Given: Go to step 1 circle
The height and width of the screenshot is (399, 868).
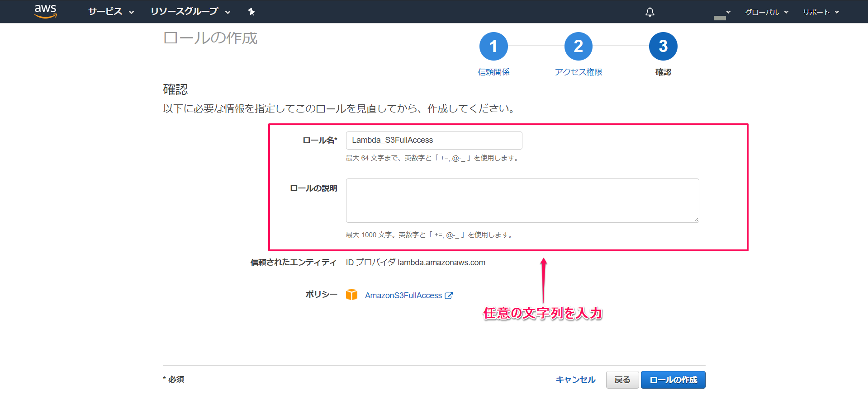Looking at the screenshot, I should pyautogui.click(x=493, y=46).
